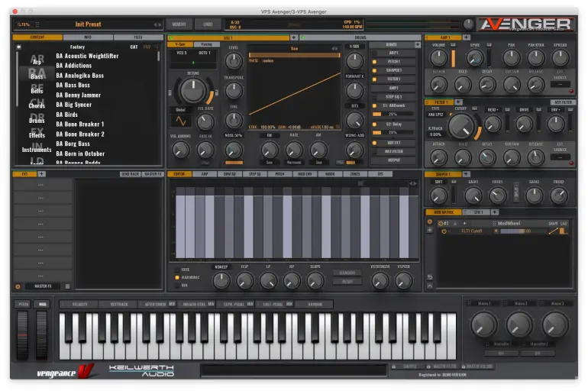Viewport: 588px width, 391px height.
Task: Click the MEMORY button
Action: tap(179, 24)
